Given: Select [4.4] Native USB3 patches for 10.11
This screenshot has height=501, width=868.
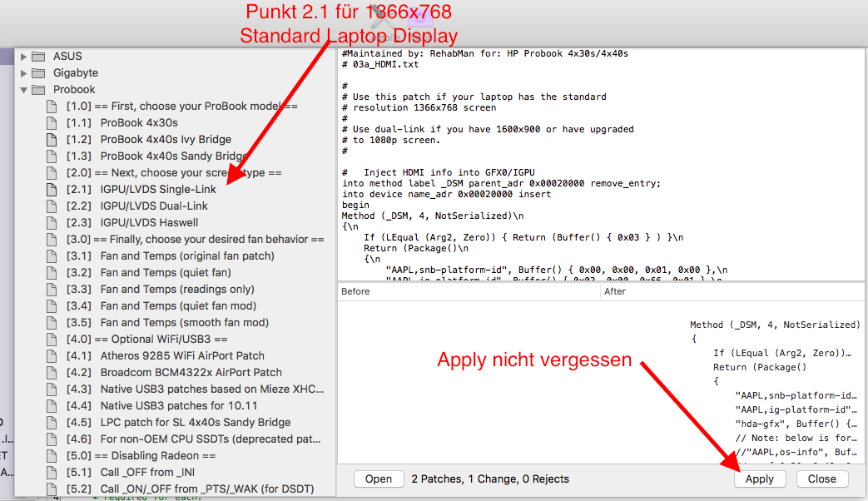Looking at the screenshot, I should pyautogui.click(x=175, y=405).
